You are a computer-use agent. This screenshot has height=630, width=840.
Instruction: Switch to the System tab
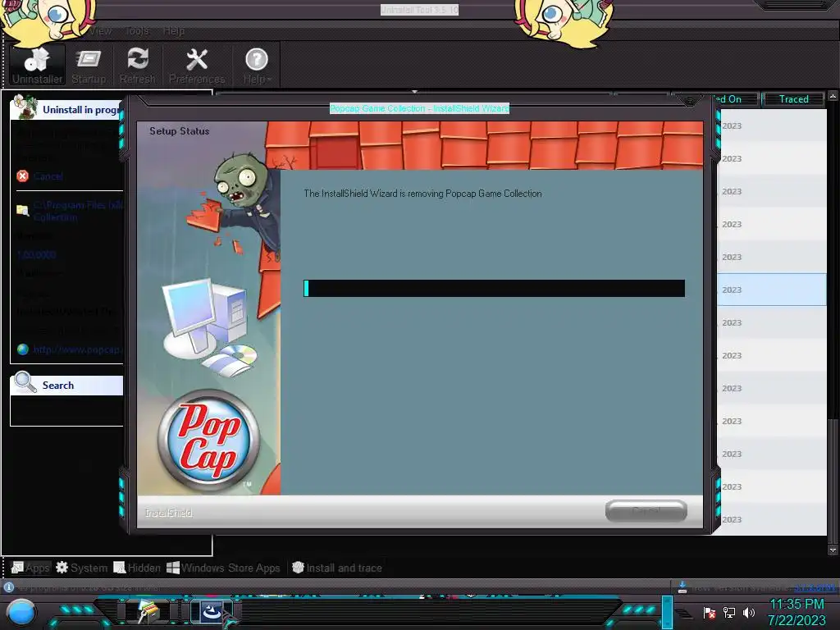(x=81, y=568)
